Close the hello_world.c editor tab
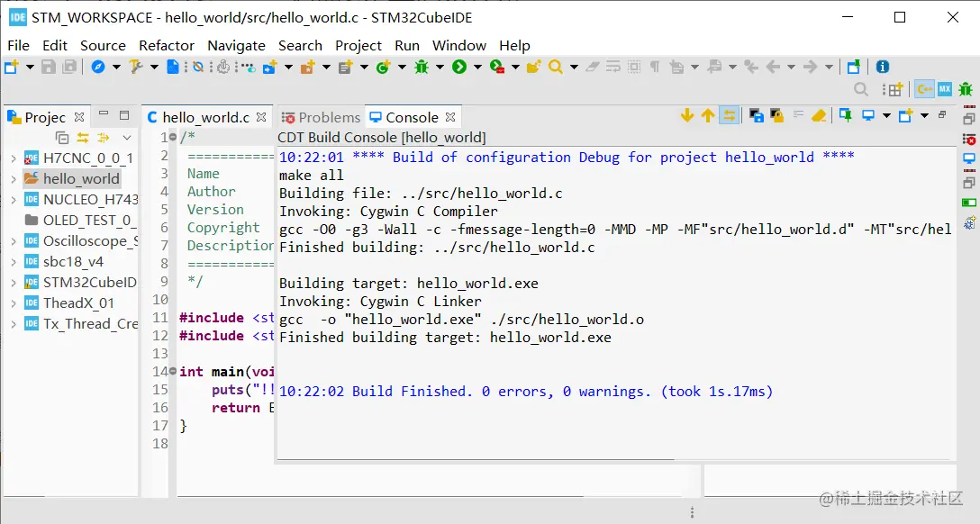Image resolution: width=980 pixels, height=524 pixels. pos(261,117)
